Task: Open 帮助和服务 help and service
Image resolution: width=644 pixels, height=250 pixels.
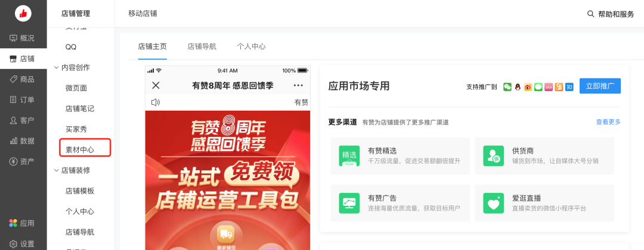Action: (x=615, y=14)
